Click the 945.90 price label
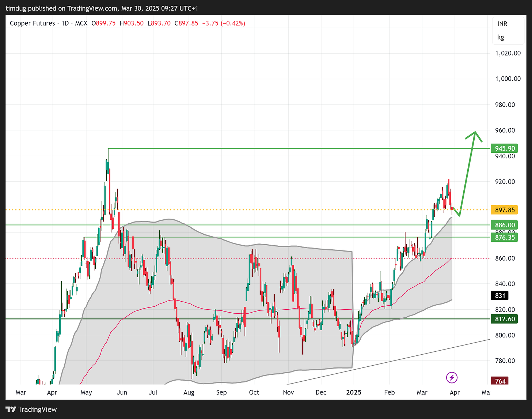The height and width of the screenshot is (419, 532). coord(505,148)
